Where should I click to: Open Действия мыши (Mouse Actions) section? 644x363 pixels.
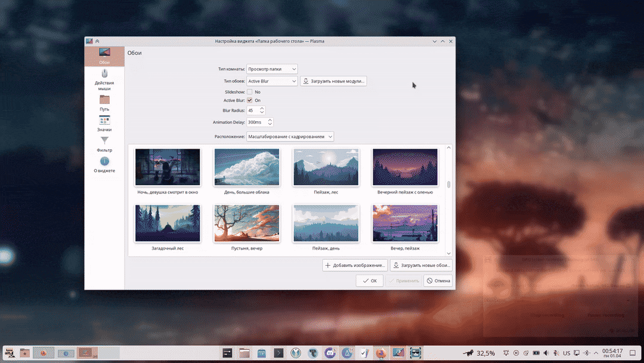tap(104, 78)
